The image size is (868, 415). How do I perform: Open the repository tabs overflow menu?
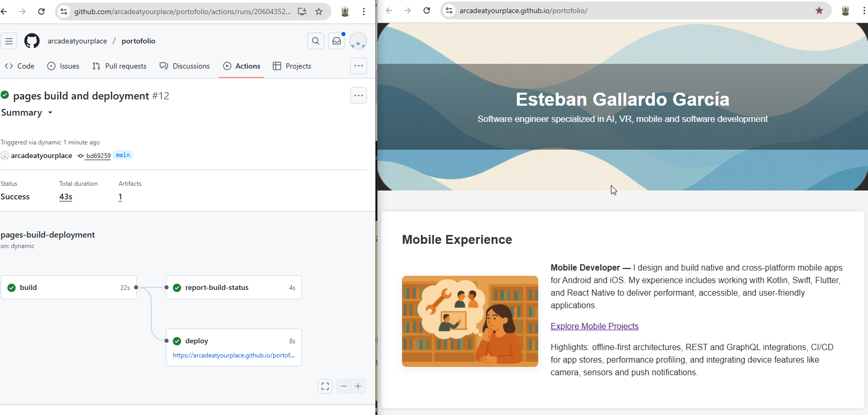359,66
